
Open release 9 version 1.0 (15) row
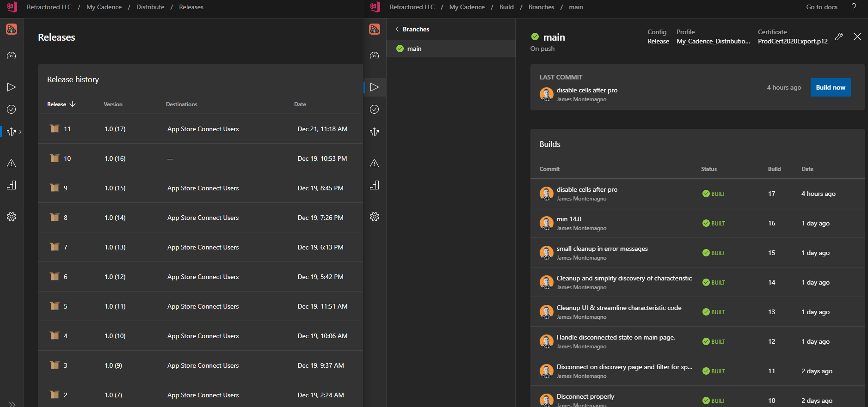tap(200, 188)
